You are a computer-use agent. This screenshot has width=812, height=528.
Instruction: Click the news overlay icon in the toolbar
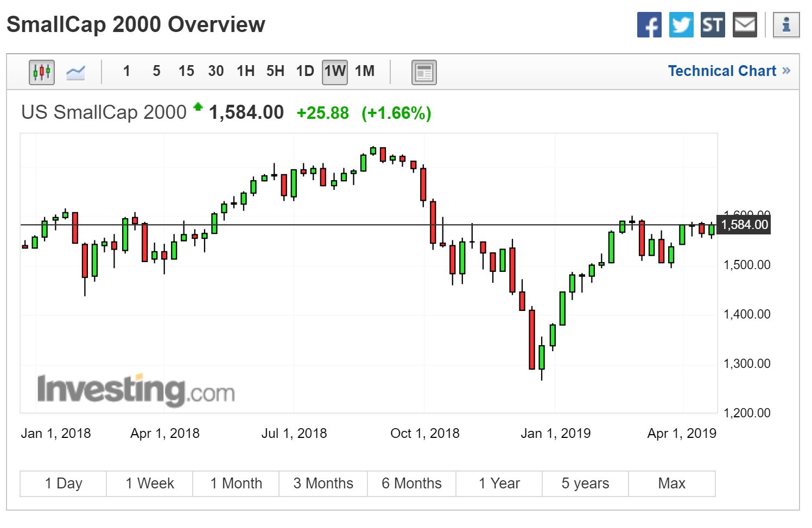click(423, 72)
